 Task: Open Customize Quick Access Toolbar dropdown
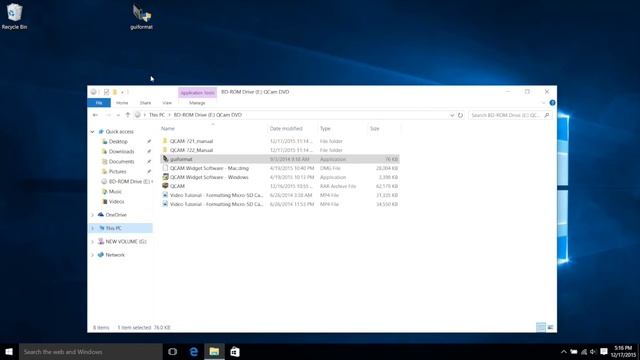122,92
